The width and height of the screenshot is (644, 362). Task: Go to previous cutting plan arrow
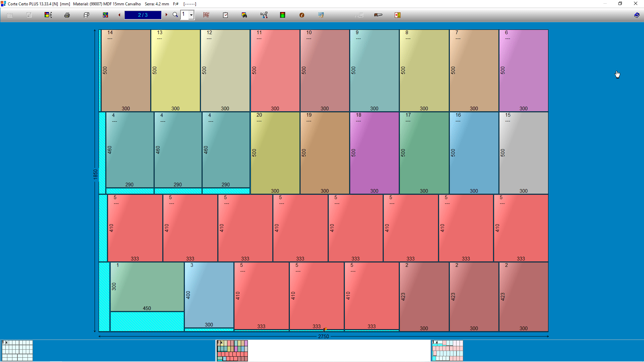click(119, 15)
